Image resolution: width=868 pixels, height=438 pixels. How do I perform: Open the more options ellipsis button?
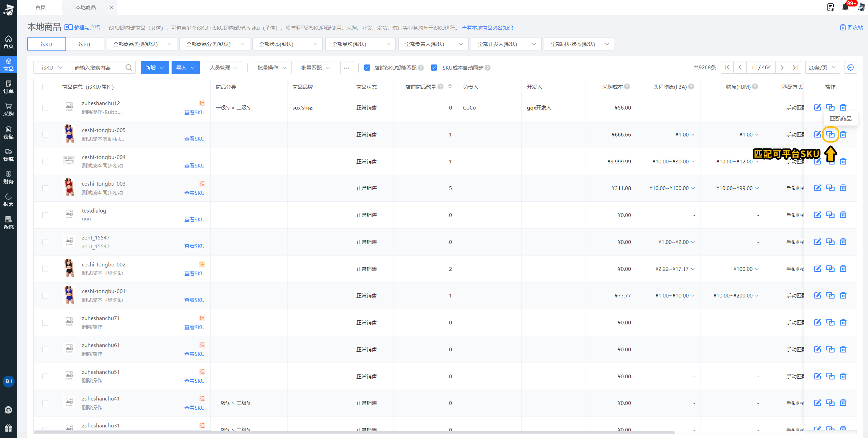[x=347, y=68]
